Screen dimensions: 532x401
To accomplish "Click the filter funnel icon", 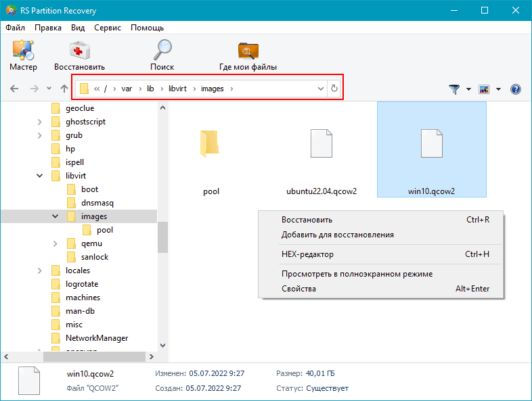I will pos(454,89).
